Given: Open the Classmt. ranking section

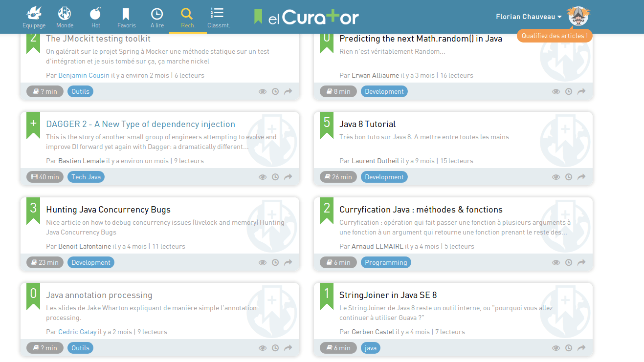Looking at the screenshot, I should [x=218, y=17].
